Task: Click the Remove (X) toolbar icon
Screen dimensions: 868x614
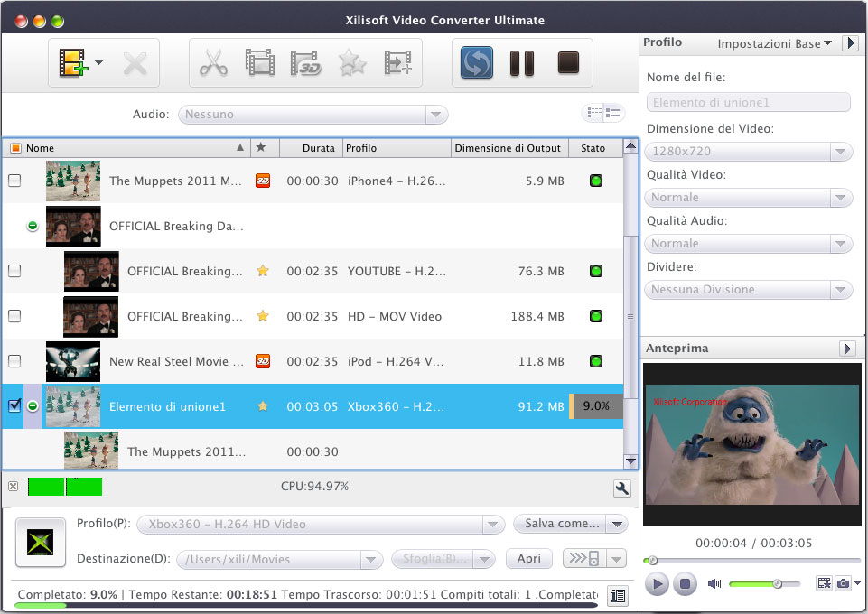Action: click(x=135, y=63)
